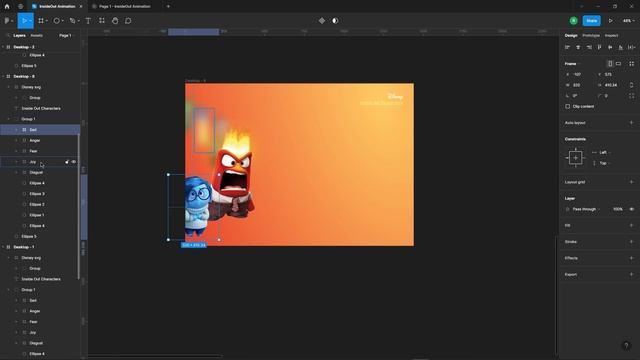The width and height of the screenshot is (640, 360).
Task: Click the Layers panel vertical scrollbar
Action: point(78,206)
